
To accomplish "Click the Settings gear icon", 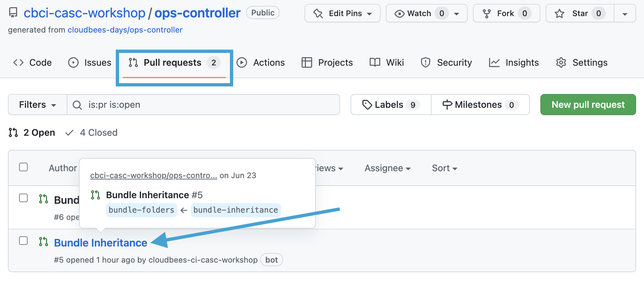I will (x=561, y=62).
